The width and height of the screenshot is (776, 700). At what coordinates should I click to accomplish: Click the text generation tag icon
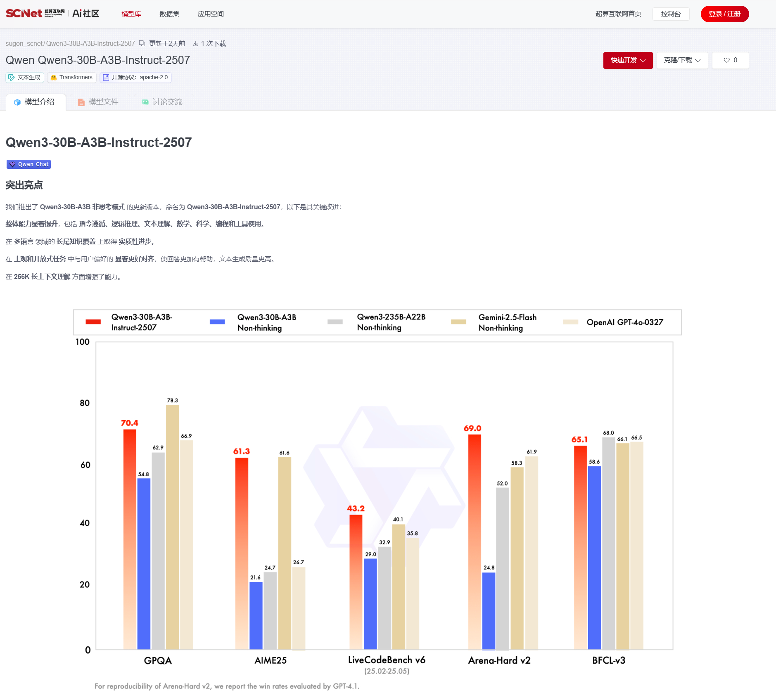tap(12, 78)
